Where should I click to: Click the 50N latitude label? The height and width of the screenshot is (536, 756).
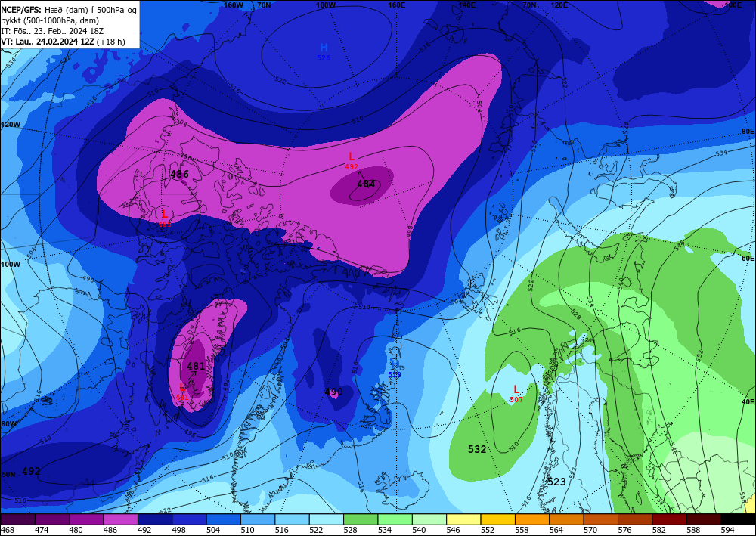(x=8, y=474)
